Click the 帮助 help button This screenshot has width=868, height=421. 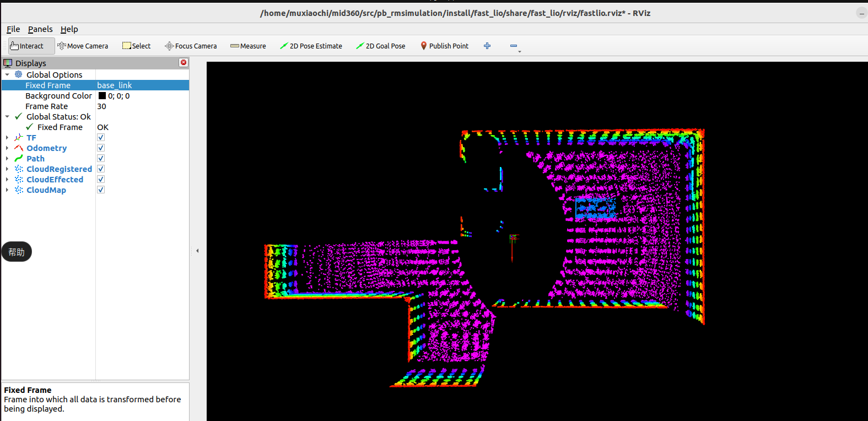pyautogui.click(x=17, y=252)
